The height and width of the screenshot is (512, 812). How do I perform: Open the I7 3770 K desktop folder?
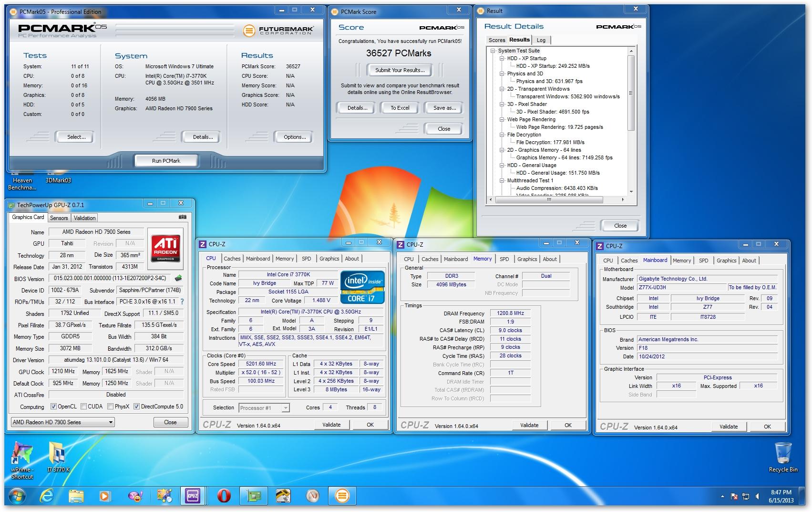58,457
